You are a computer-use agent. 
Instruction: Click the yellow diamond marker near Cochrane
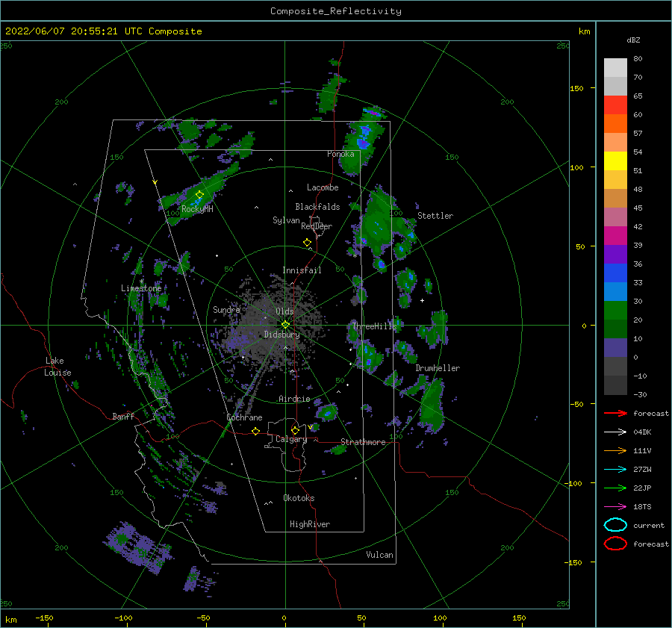(x=256, y=432)
